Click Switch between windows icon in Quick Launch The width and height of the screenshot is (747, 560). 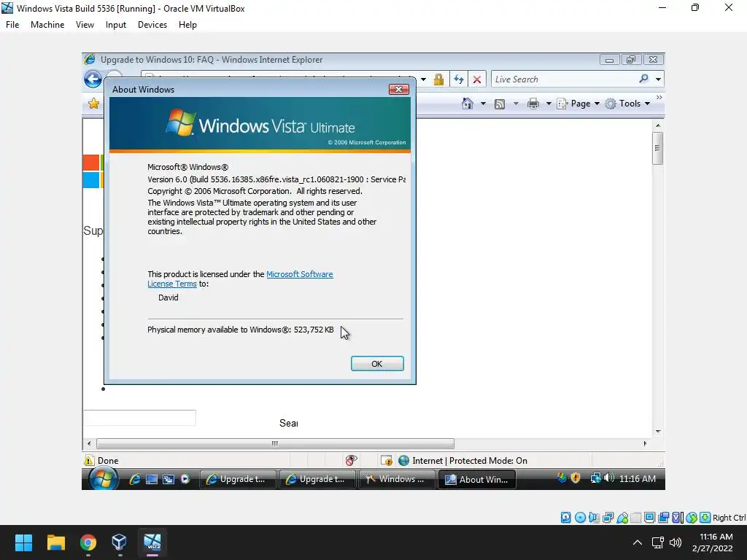coord(169,480)
